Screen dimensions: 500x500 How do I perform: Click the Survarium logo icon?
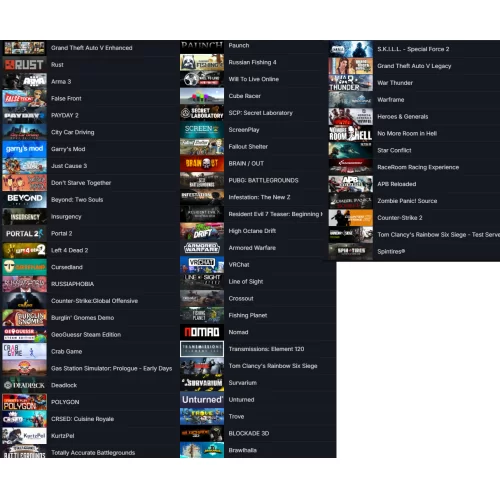pyautogui.click(x=202, y=383)
